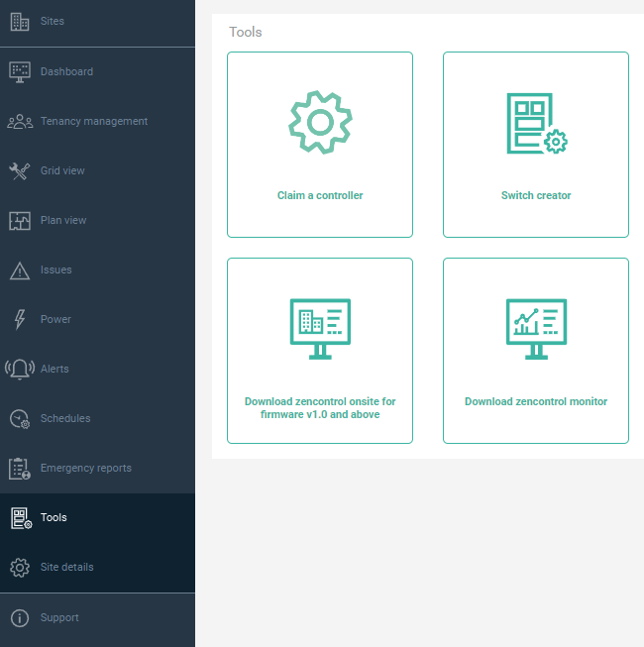Viewport: 644px width, 647px height.
Task: Click the Sites building icon
Action: (x=20, y=22)
